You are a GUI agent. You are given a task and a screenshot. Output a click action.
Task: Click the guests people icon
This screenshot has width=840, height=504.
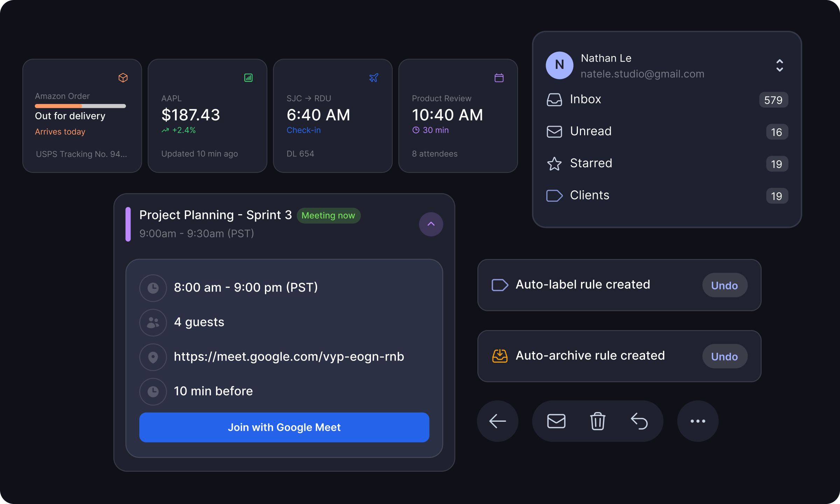pyautogui.click(x=153, y=323)
